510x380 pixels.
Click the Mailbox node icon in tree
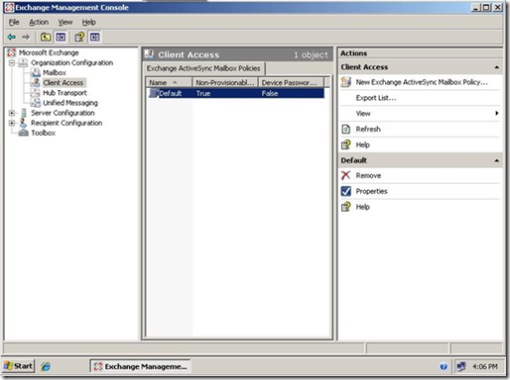35,73
